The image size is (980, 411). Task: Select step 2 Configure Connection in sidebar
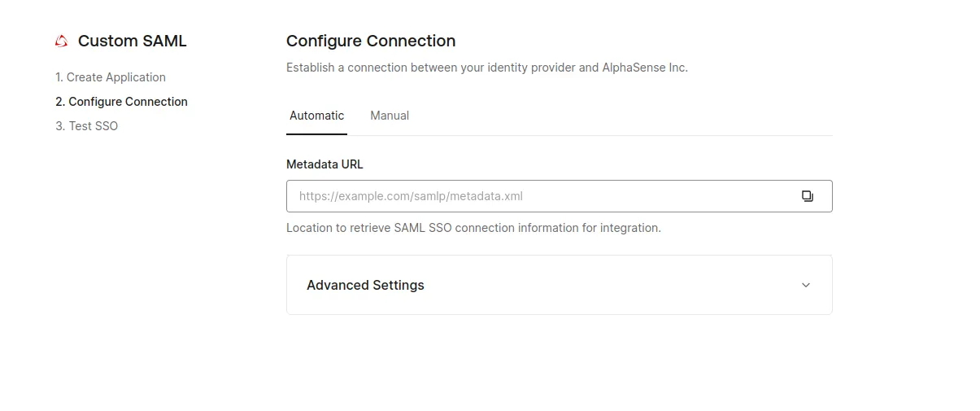pos(122,102)
